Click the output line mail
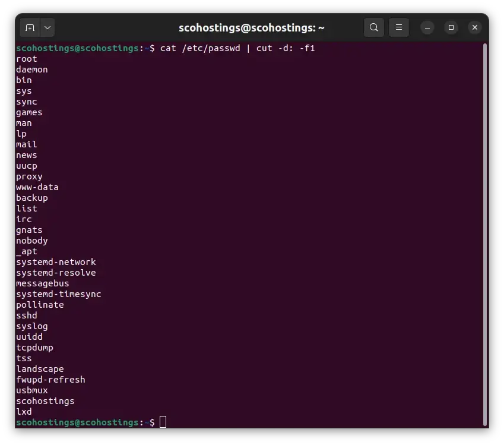This screenshot has width=504, height=445. pos(27,144)
